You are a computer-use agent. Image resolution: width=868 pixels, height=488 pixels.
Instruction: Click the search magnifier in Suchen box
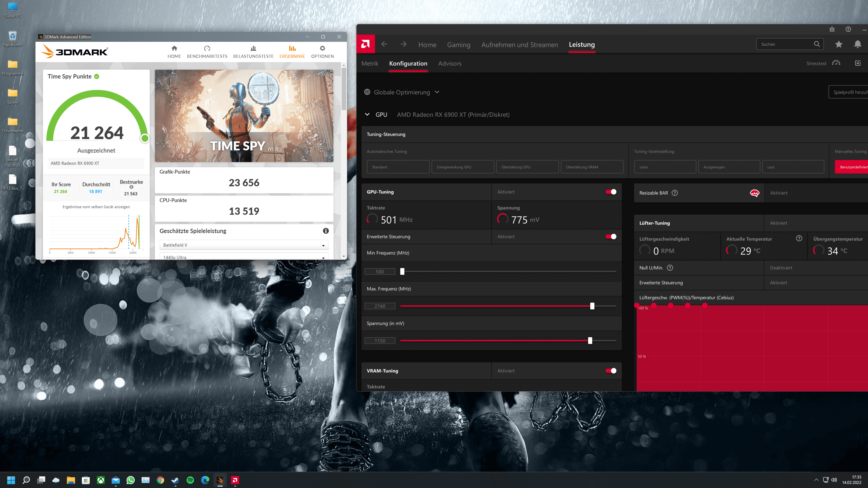pyautogui.click(x=817, y=44)
